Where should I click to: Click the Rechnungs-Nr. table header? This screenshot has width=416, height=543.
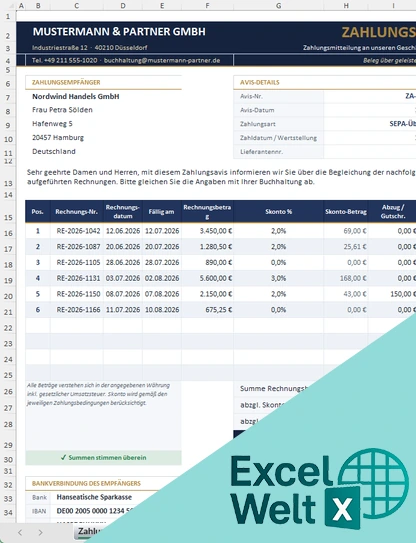click(77, 211)
